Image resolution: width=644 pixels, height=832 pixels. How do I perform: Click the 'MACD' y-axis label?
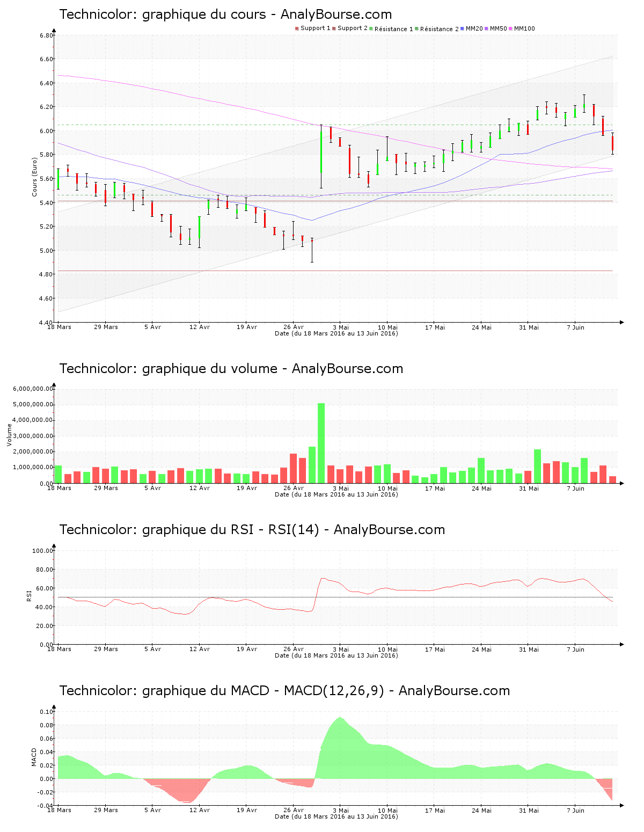coord(34,757)
